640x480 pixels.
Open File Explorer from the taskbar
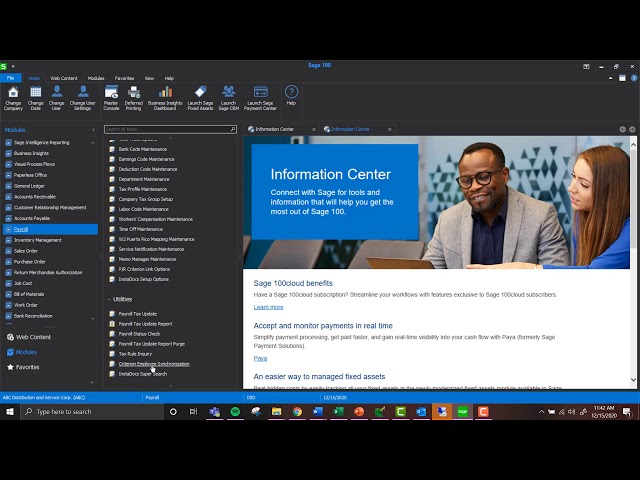pyautogui.click(x=276, y=412)
